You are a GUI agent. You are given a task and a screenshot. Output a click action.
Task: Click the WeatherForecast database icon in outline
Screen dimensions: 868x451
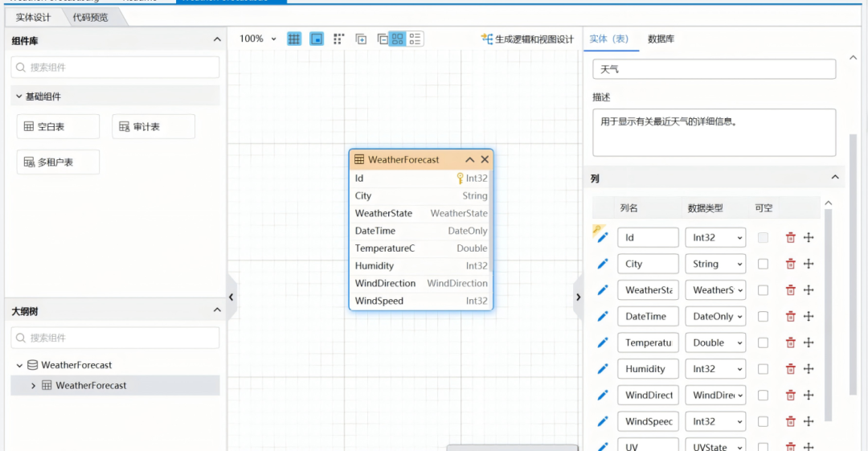pyautogui.click(x=33, y=365)
